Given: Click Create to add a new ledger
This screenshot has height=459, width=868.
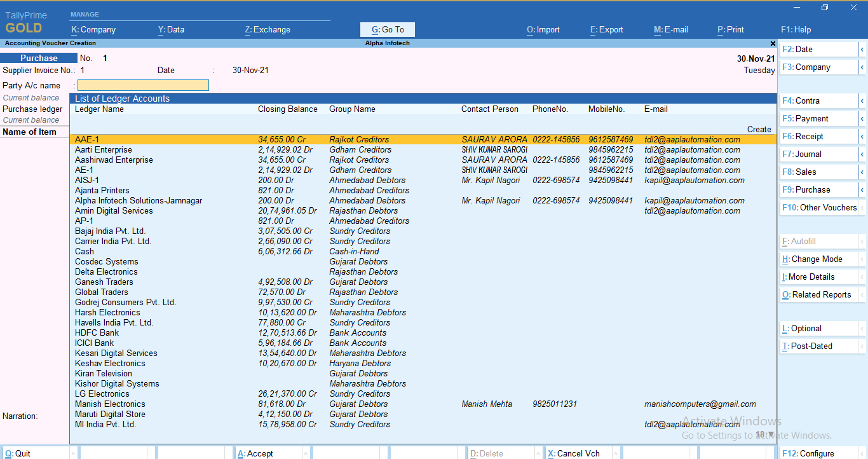Looking at the screenshot, I should tap(759, 128).
